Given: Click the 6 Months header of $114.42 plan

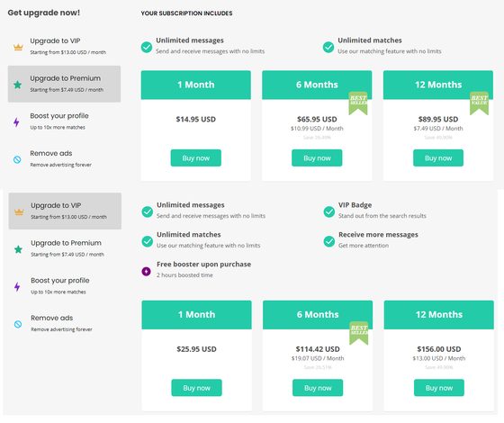Looking at the screenshot, I should click(318, 315).
